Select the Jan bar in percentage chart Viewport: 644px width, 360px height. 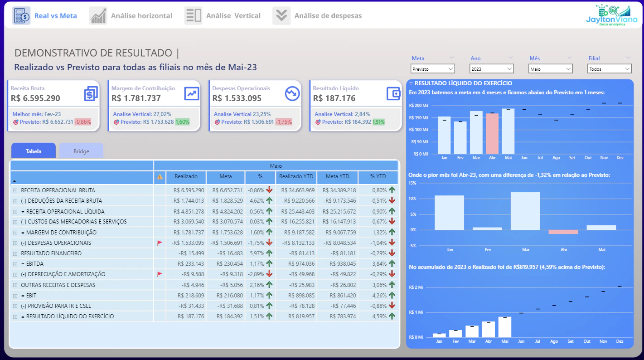click(450, 213)
